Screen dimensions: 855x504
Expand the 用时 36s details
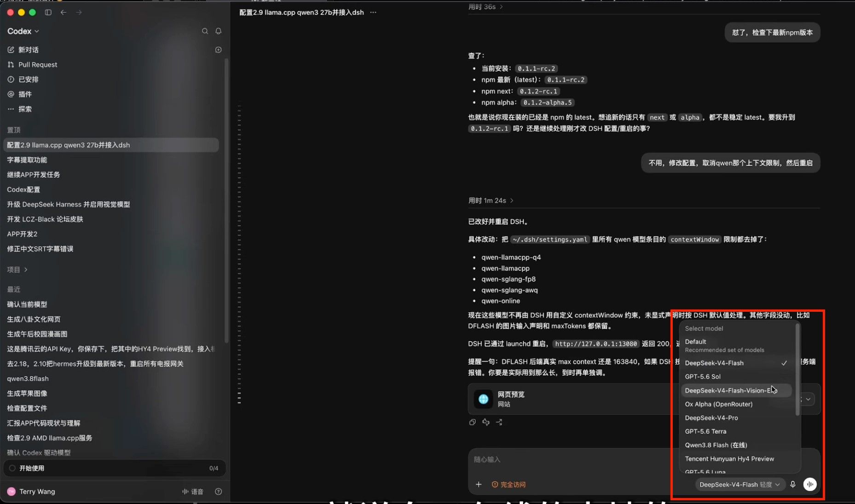click(485, 7)
